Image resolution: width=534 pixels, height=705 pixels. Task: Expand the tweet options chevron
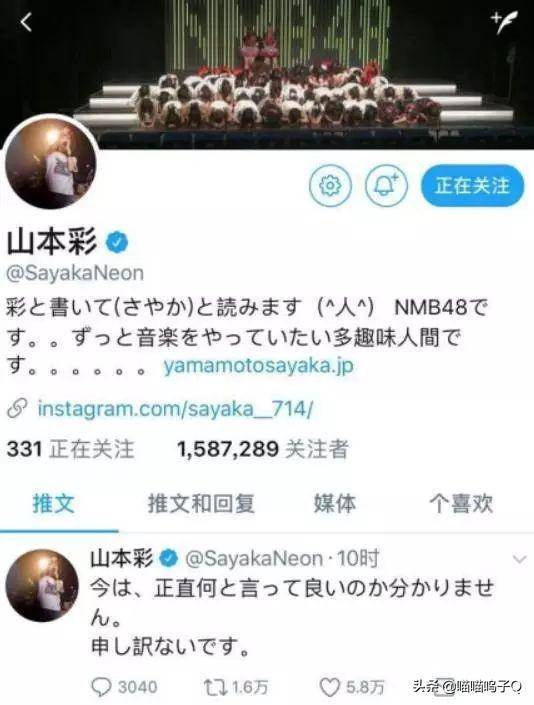pyautogui.click(x=520, y=559)
